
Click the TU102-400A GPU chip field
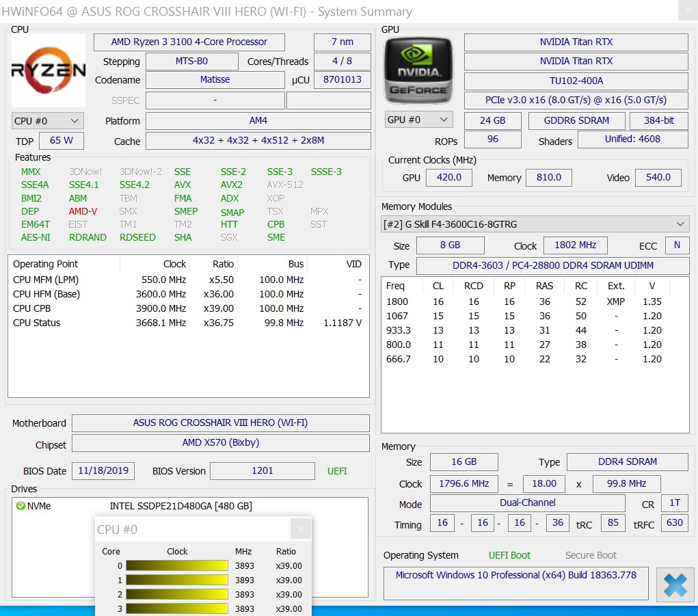pyautogui.click(x=576, y=81)
